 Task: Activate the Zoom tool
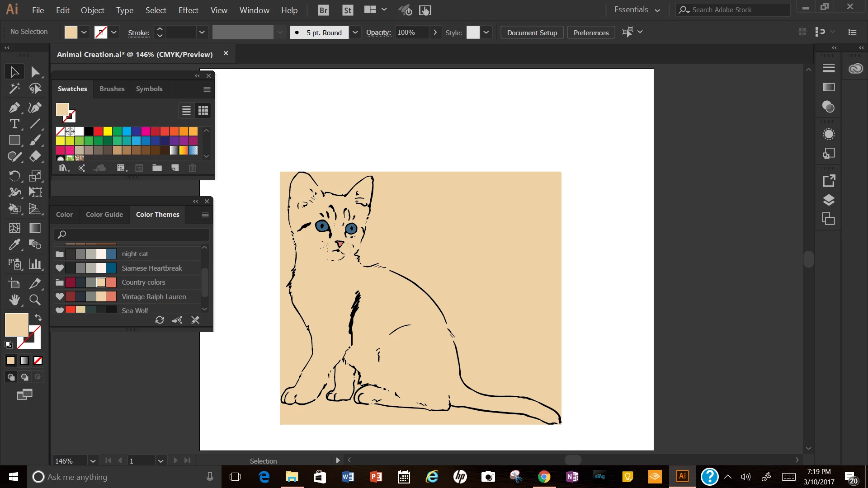35,300
